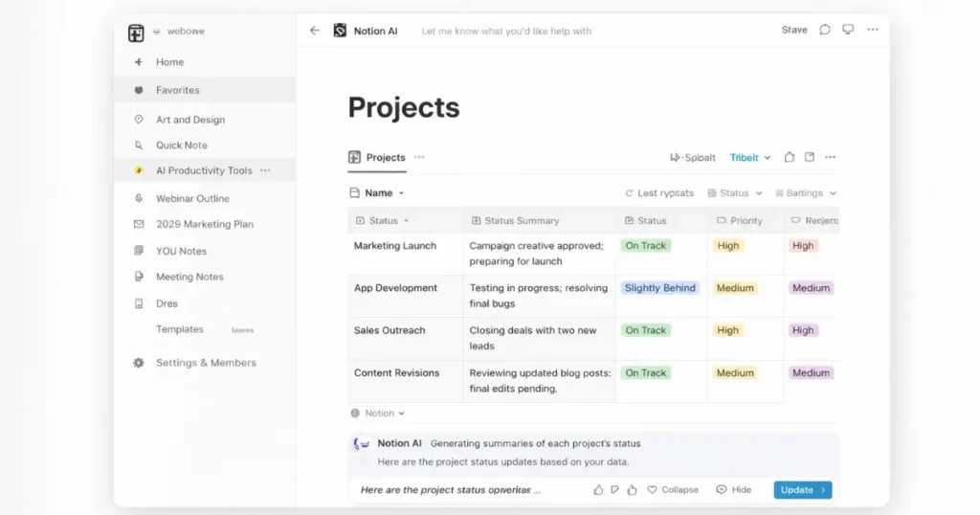Open the Status filter dropdown
Image resolution: width=980 pixels, height=515 pixels.
[x=735, y=193]
